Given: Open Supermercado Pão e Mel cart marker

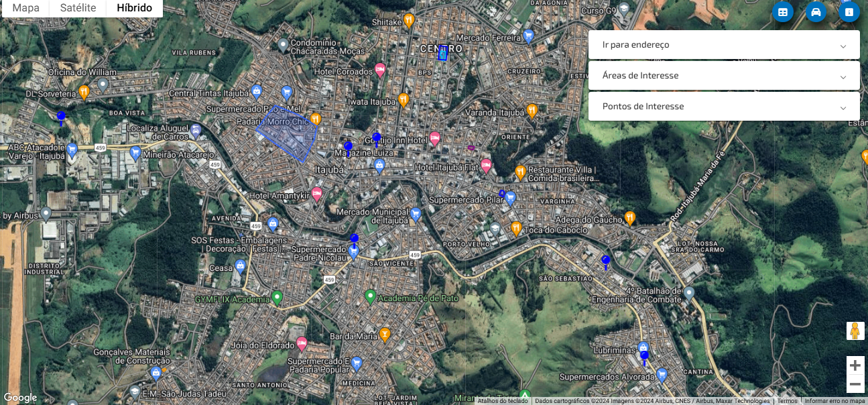Looking at the screenshot, I should (286, 92).
